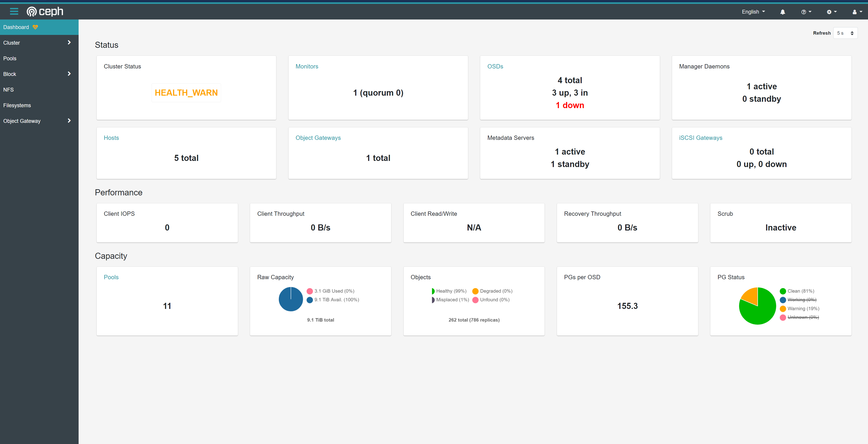Open the notifications bell
The width and height of the screenshot is (868, 444).
(x=782, y=12)
